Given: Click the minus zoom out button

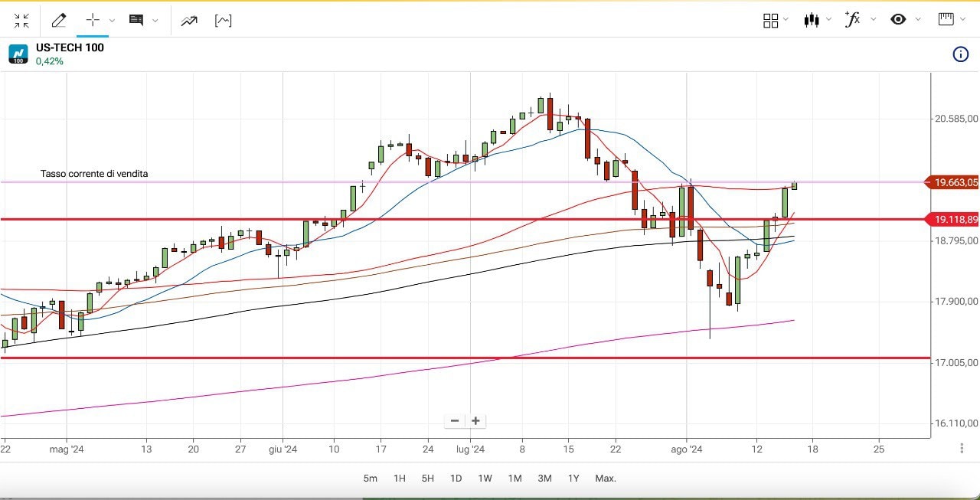Looking at the screenshot, I should click(455, 420).
